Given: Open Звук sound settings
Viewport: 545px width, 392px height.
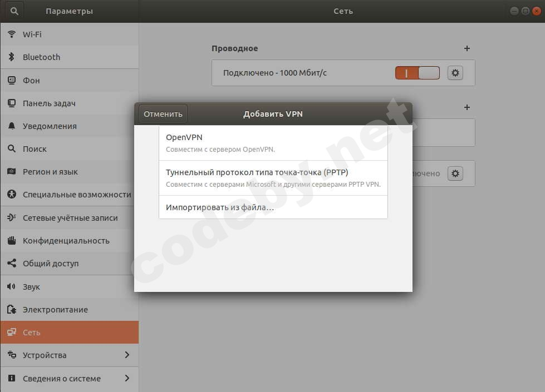Looking at the screenshot, I should pyautogui.click(x=70, y=286).
